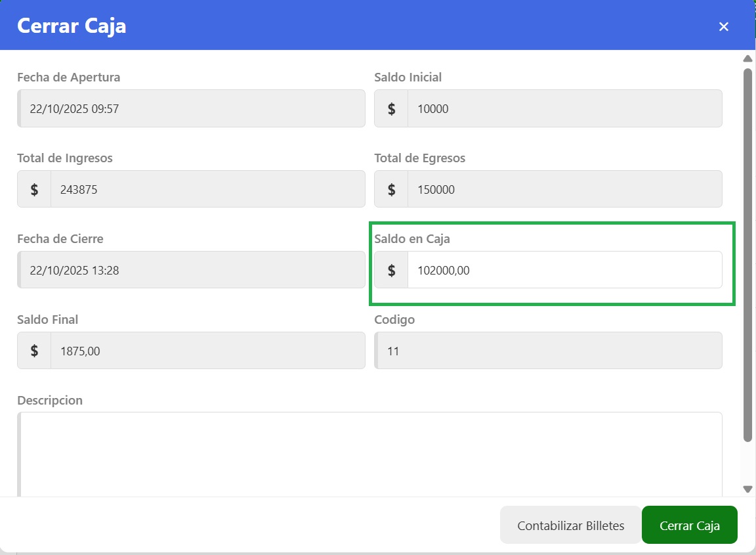The width and height of the screenshot is (756, 555).
Task: Click the scrollbar up arrow in the dialog
Action: coord(747,59)
